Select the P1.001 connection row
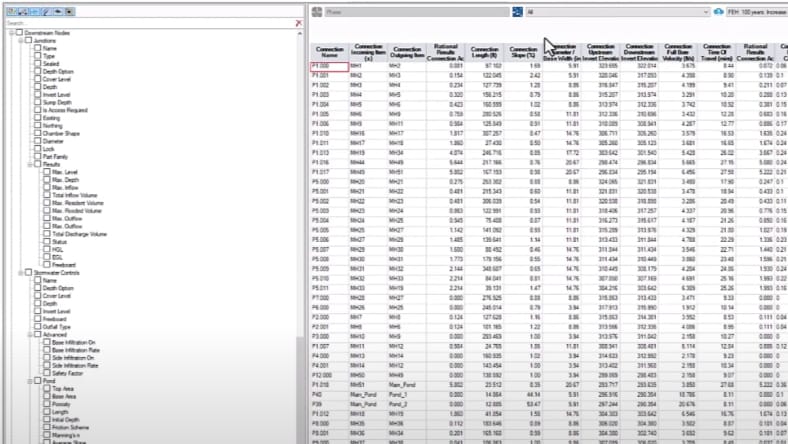The height and width of the screenshot is (444, 788). click(x=549, y=75)
